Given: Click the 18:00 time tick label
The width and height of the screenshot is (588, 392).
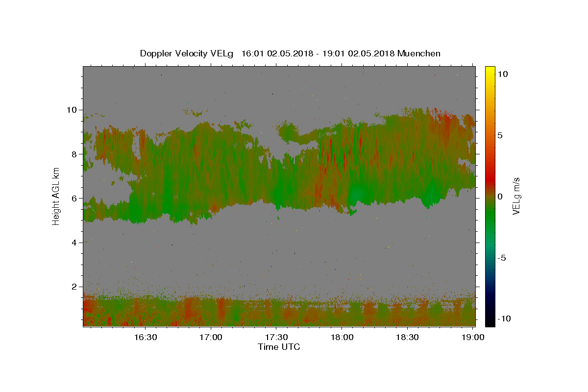Looking at the screenshot, I should coord(342,337).
